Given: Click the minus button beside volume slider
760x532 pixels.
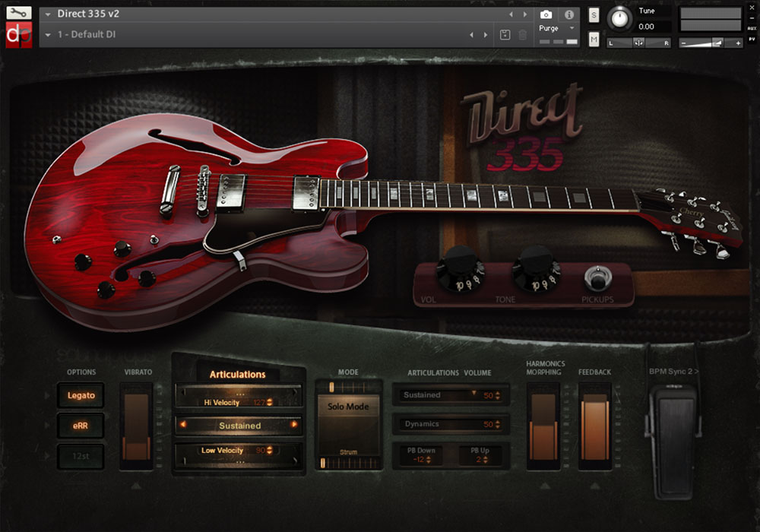Looking at the screenshot, I should pyautogui.click(x=683, y=43).
